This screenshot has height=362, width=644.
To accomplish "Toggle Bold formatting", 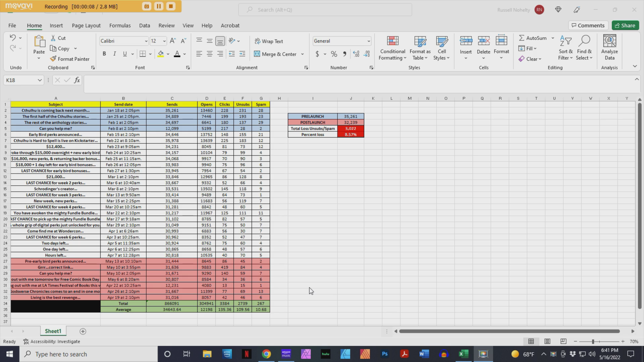I will pyautogui.click(x=104, y=54).
